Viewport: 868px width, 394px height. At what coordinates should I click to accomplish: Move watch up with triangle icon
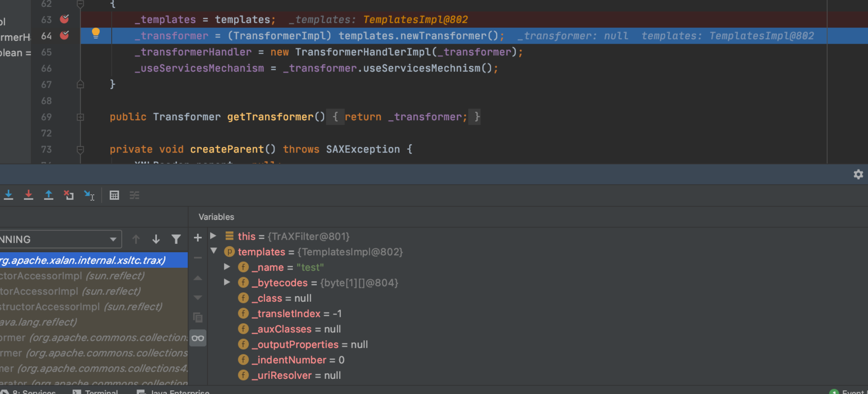[x=198, y=278]
